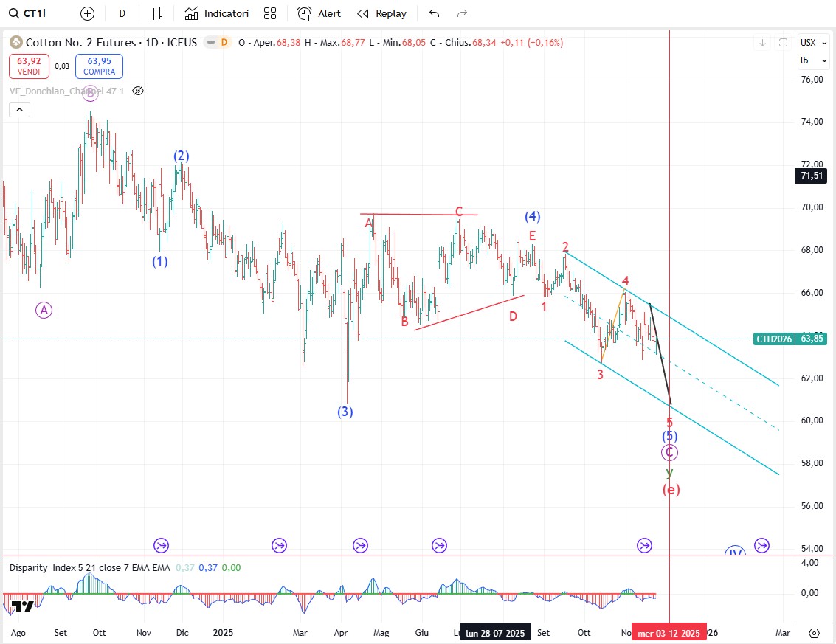
Task: Select the blue (1) wave label
Action: pyautogui.click(x=160, y=261)
